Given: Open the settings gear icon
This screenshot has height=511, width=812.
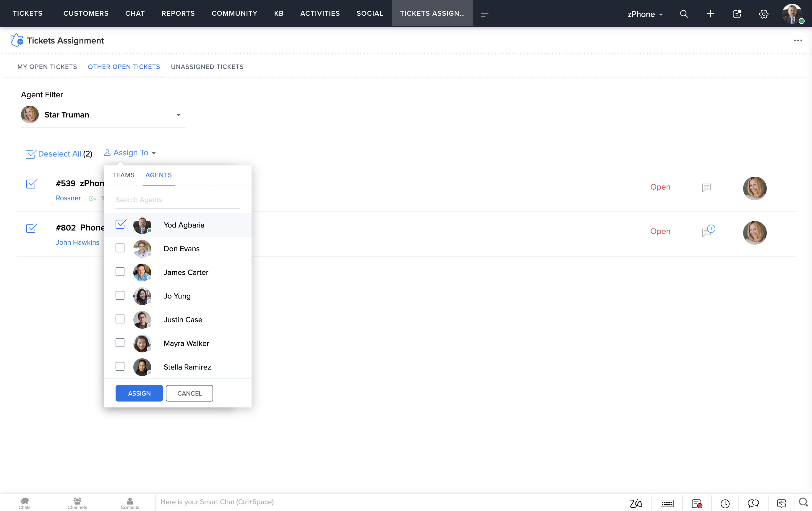Looking at the screenshot, I should [764, 14].
